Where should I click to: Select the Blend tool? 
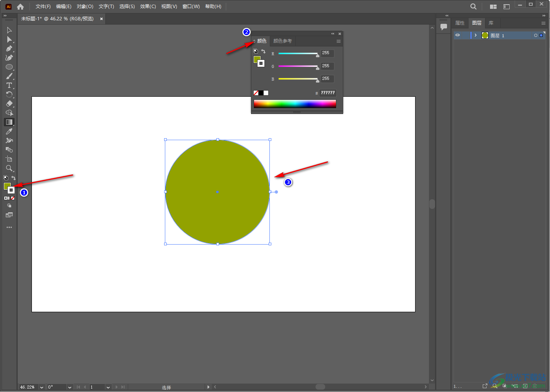[x=9, y=150]
